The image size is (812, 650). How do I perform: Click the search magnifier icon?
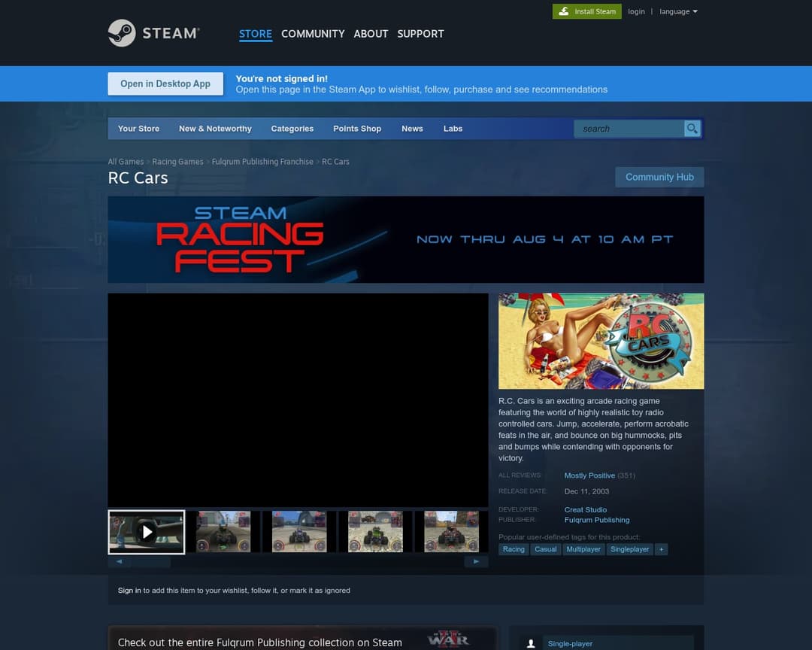(x=692, y=129)
